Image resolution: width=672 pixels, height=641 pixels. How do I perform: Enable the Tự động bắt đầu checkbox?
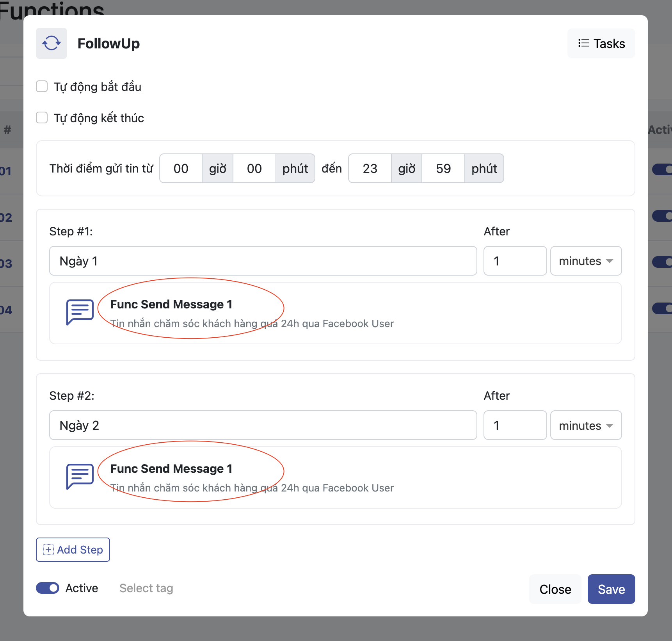click(x=42, y=86)
